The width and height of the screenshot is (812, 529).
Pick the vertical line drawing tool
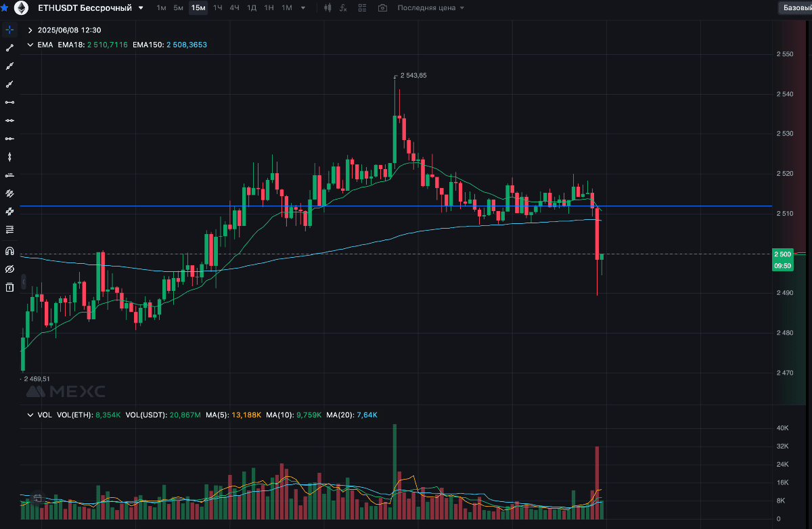click(9, 157)
